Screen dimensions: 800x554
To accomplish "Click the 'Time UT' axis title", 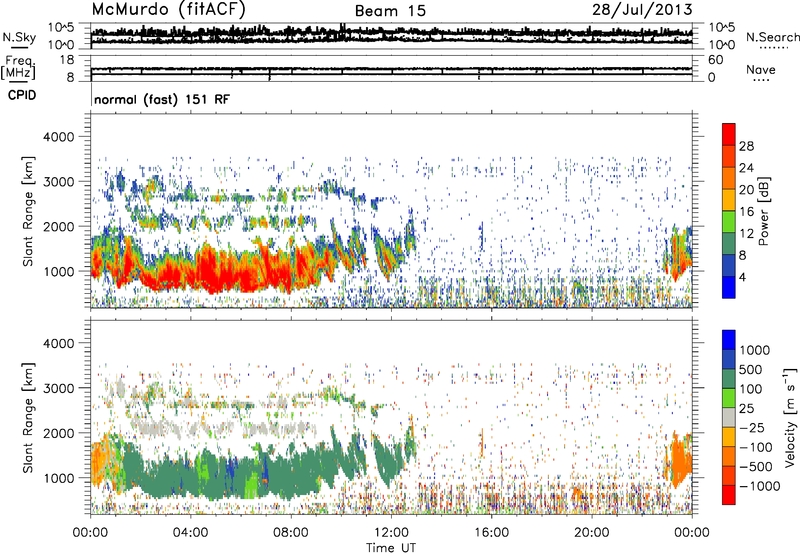I will point(391,548).
